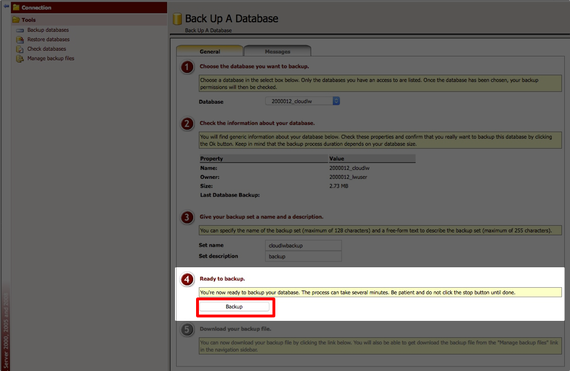Open the Manage backup files link
Image resolution: width=570 pixels, height=371 pixels.
(51, 58)
